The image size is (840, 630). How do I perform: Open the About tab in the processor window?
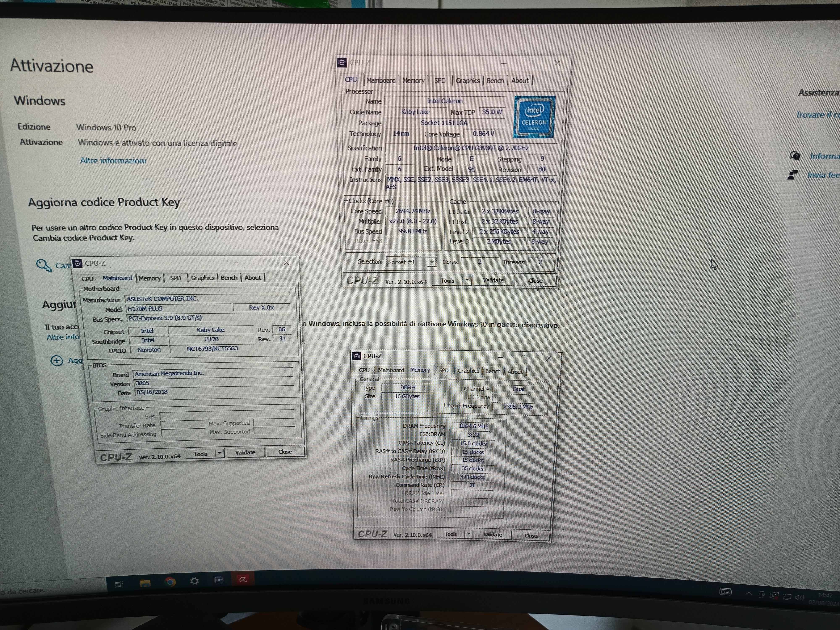click(520, 80)
